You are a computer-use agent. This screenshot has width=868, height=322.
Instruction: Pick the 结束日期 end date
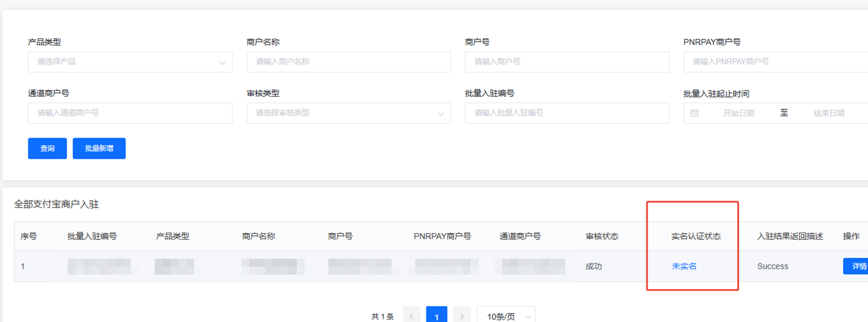828,113
